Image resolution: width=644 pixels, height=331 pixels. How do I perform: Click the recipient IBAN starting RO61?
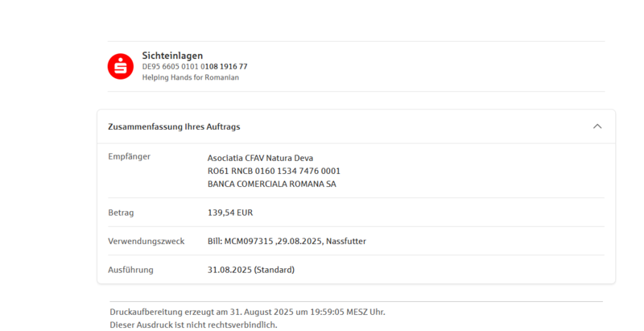274,171
